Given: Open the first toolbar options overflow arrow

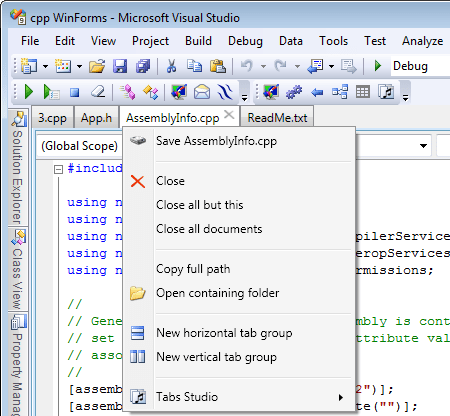Looking at the screenshot, I should pos(245,97).
